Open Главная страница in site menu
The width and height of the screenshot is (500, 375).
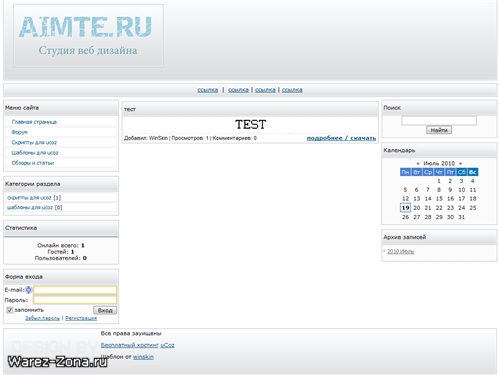(34, 122)
